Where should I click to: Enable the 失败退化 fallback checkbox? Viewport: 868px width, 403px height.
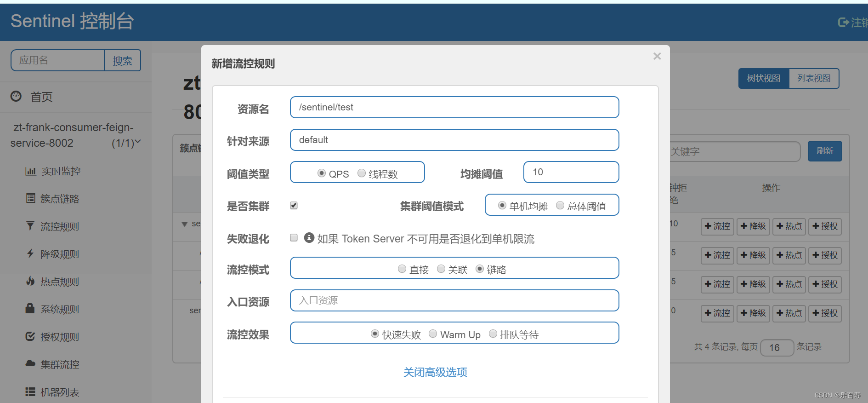tap(294, 238)
